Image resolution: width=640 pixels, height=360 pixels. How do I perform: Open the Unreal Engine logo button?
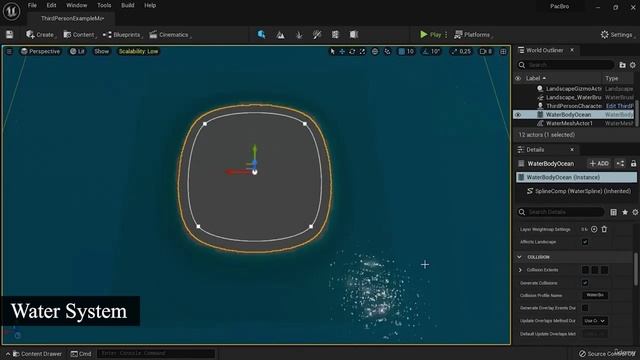[11, 11]
